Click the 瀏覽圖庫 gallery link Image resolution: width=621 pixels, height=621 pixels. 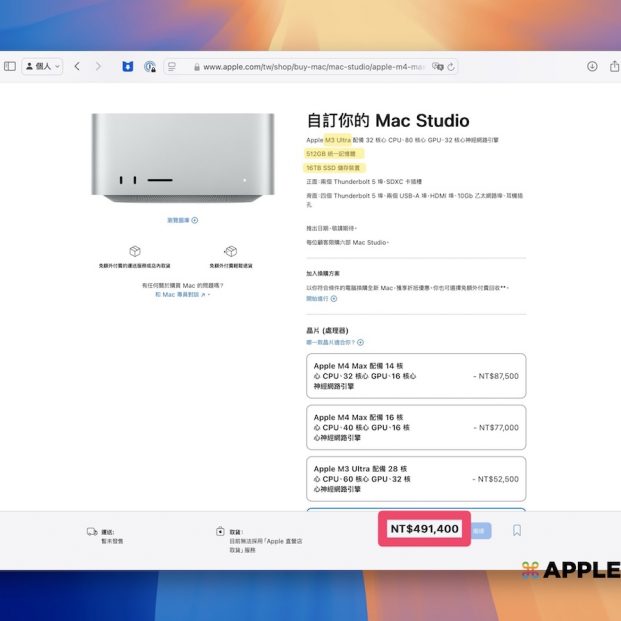click(x=182, y=220)
